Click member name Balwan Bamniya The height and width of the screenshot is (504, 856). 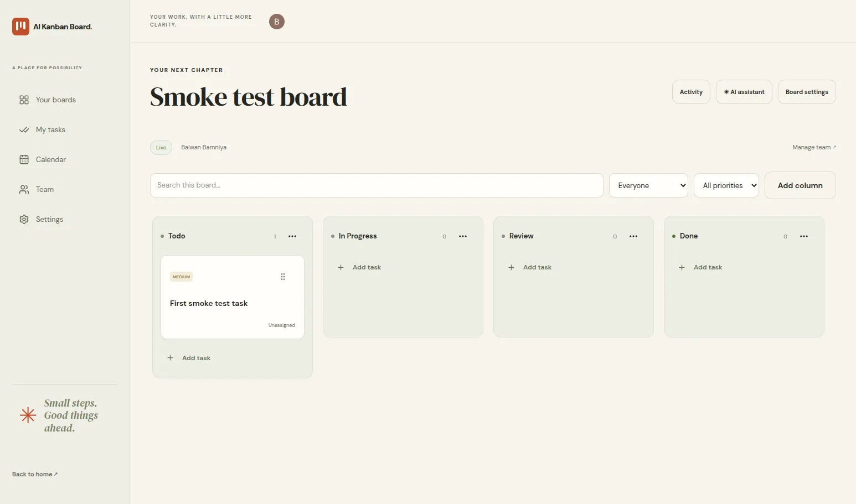pos(204,147)
